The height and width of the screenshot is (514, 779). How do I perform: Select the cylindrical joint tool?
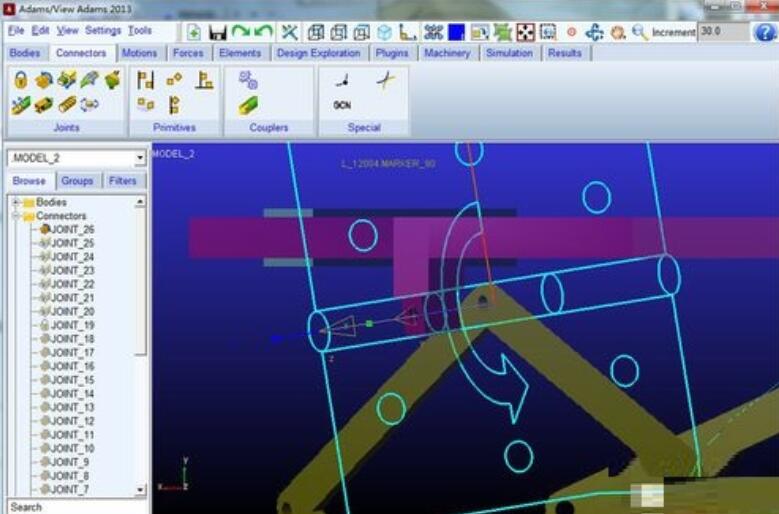click(x=89, y=79)
